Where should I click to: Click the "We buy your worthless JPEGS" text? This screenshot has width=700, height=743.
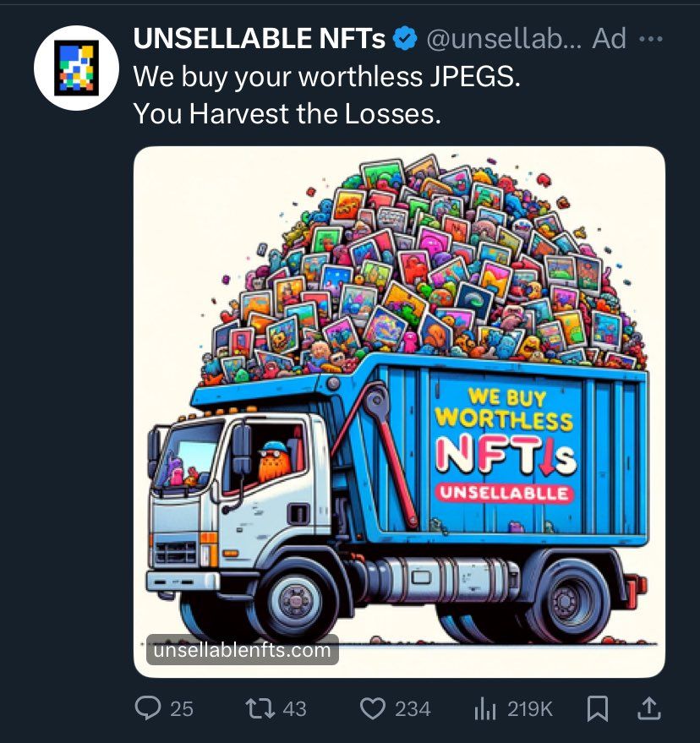click(x=326, y=76)
